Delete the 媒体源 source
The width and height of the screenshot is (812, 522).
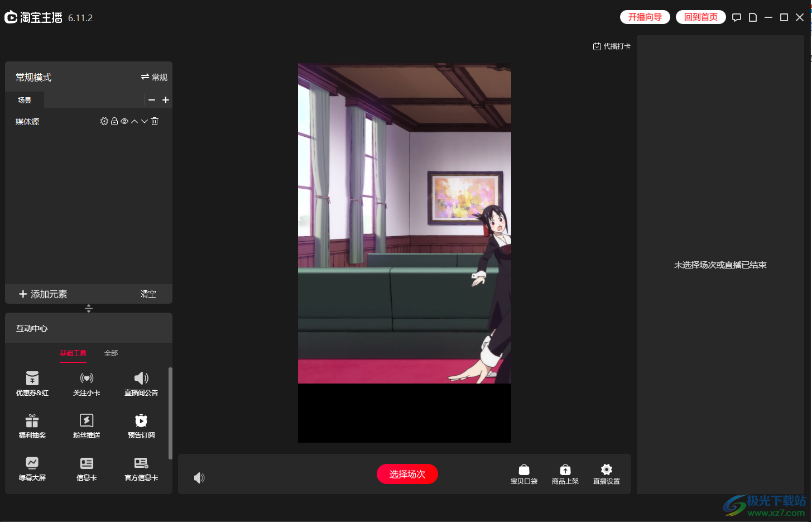tap(155, 121)
